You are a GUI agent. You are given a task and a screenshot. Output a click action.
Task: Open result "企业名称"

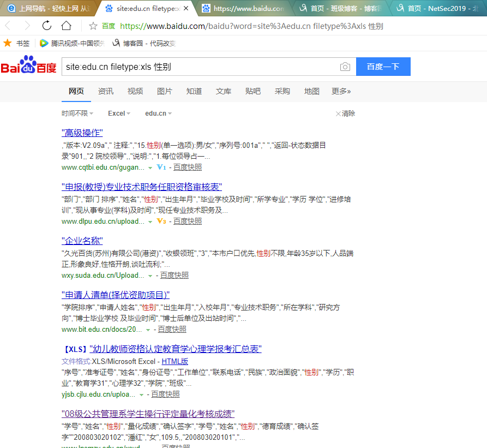coord(82,241)
